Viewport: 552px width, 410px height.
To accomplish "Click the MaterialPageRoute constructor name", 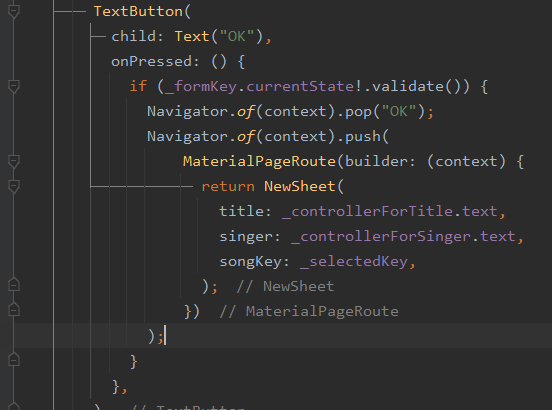I will tap(259, 162).
